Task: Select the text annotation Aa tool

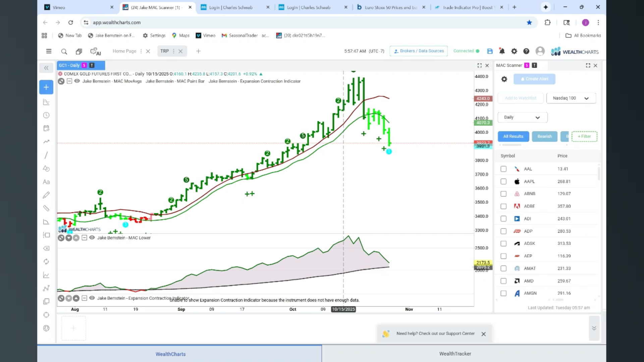Action: [x=46, y=182]
